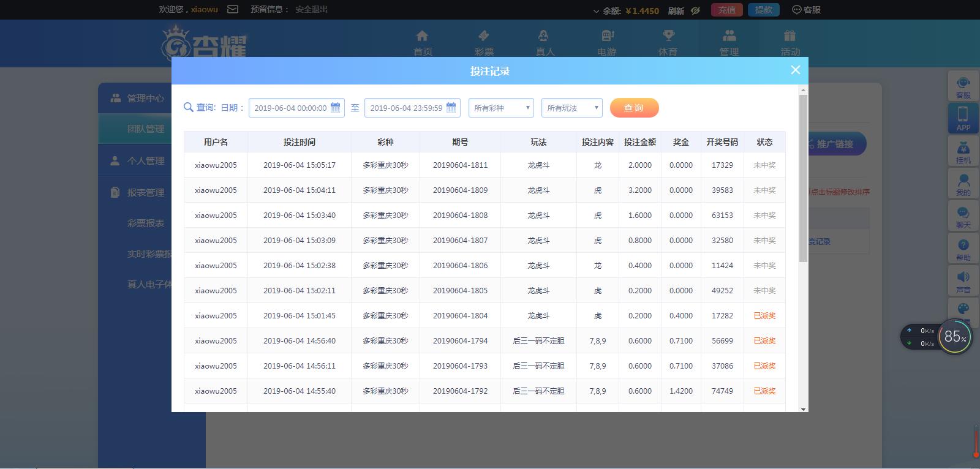Viewport: 980px width, 469px height.
Task: Open the 电游 slot games nav icon
Action: 606,43
